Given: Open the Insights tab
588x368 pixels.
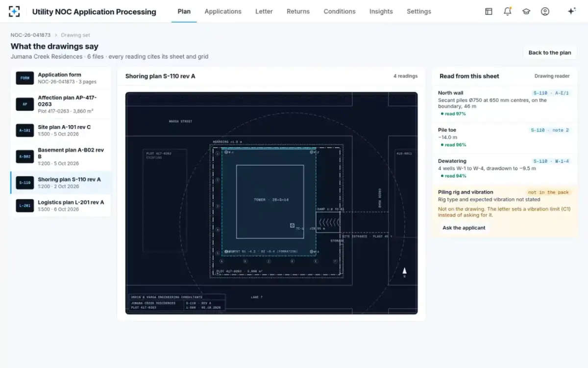Looking at the screenshot, I should (381, 11).
